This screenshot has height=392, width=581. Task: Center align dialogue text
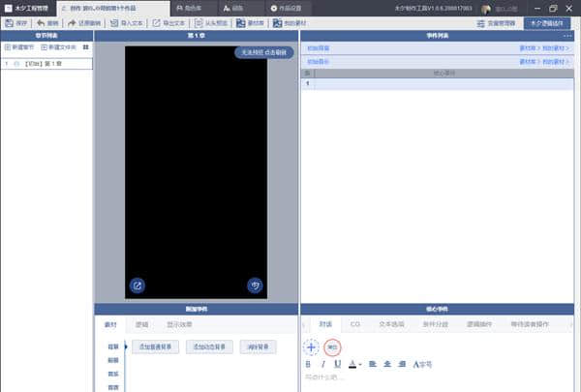(387, 364)
